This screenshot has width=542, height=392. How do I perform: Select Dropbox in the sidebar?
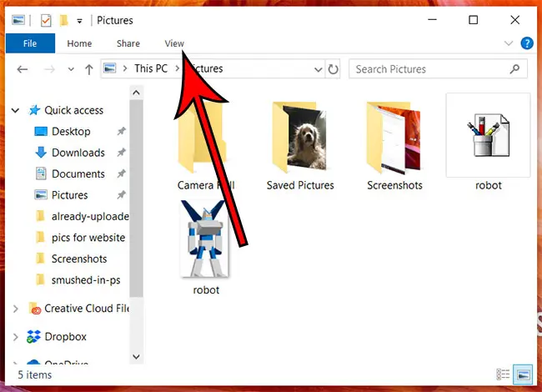click(65, 337)
